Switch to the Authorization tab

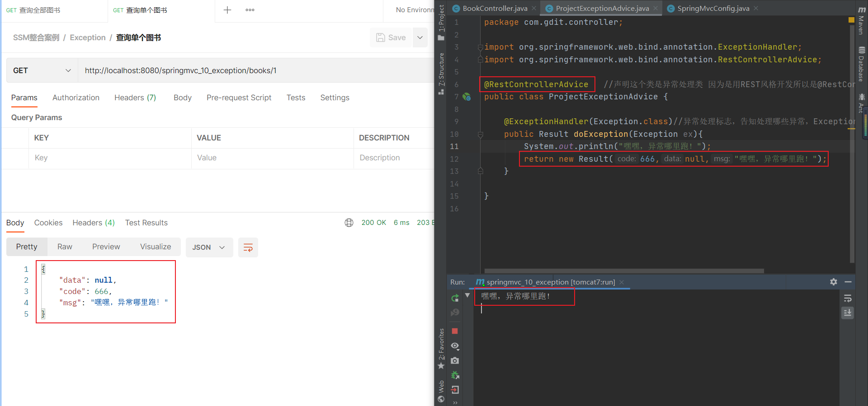click(x=76, y=98)
